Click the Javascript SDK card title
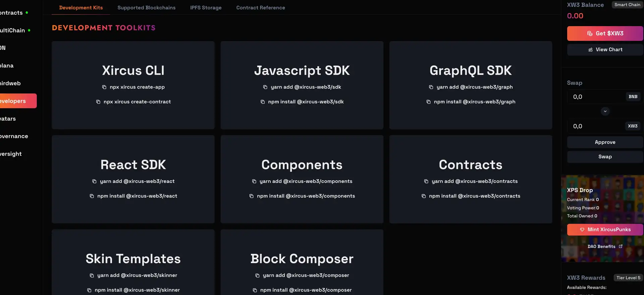Screen dimensions: 644x295 click(302, 70)
